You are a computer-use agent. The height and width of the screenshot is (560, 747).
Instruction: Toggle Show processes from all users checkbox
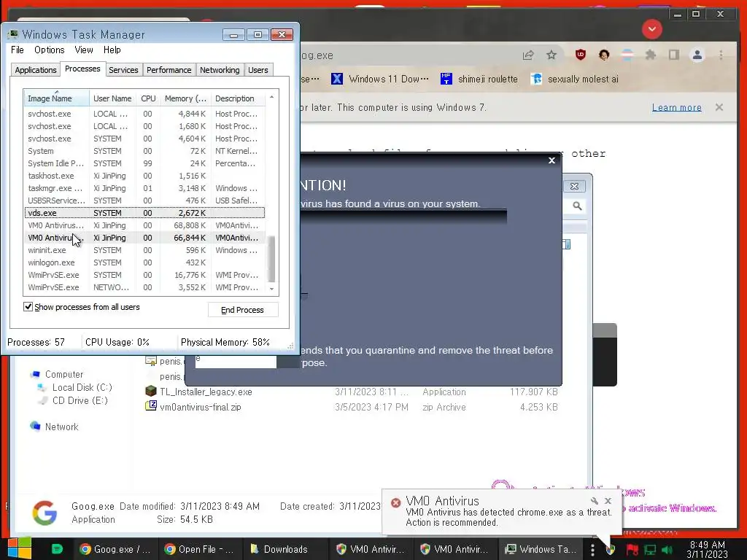point(28,307)
